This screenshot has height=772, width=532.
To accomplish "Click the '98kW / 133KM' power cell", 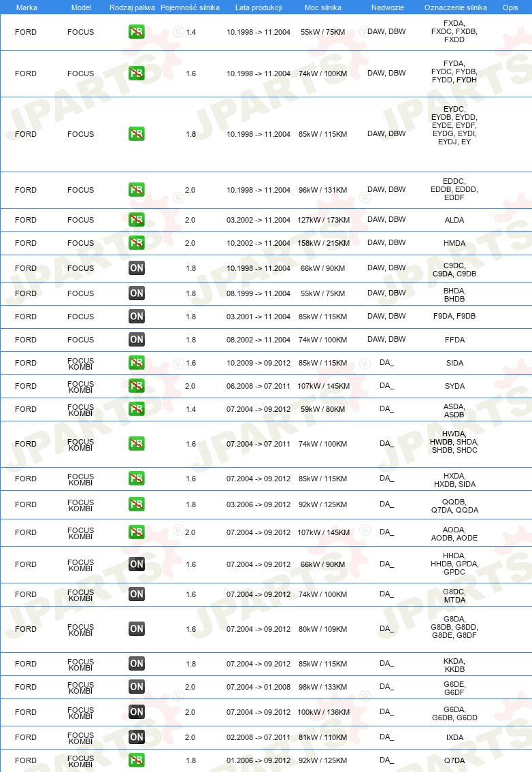I will [x=323, y=687].
